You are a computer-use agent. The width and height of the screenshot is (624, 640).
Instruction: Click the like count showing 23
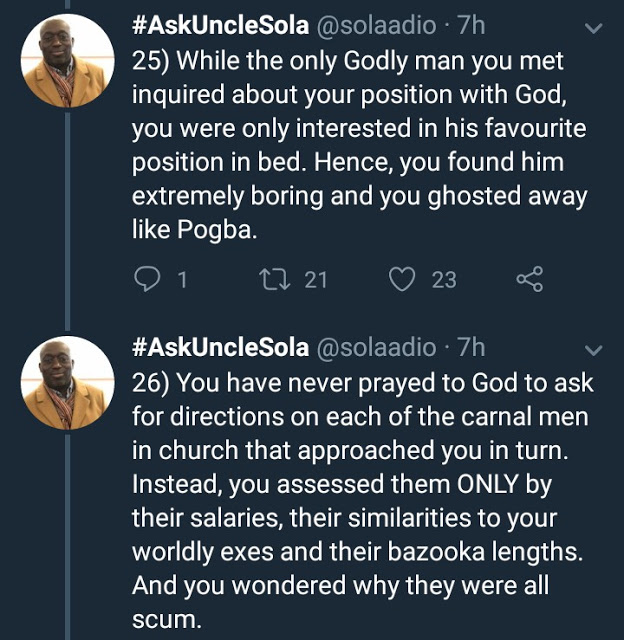click(444, 281)
